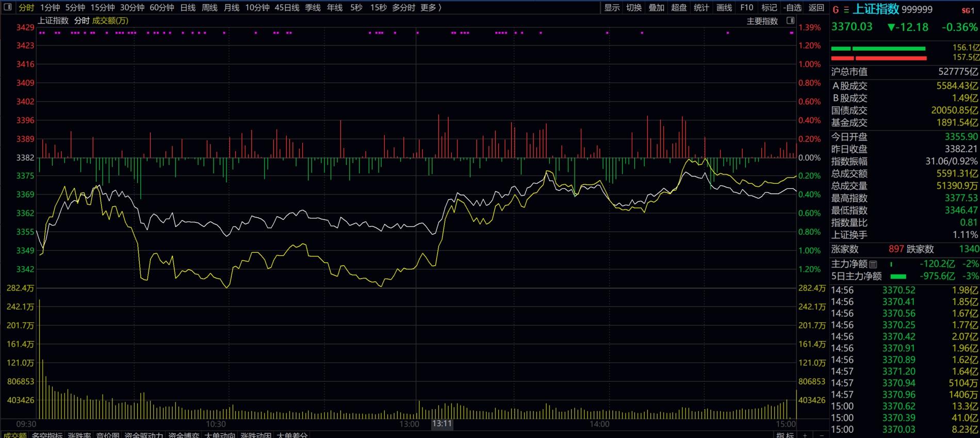Open F10 company information
Image resolution: width=980 pixels, height=438 pixels.
coord(746,8)
